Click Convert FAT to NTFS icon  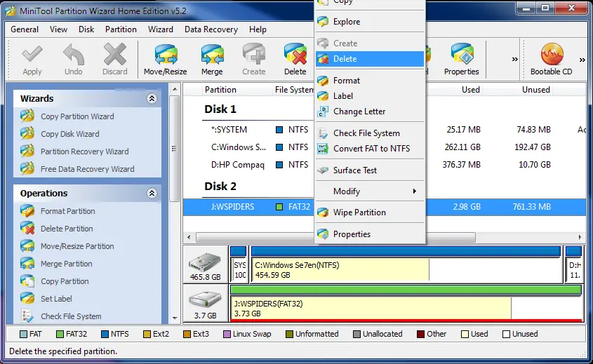[323, 149]
